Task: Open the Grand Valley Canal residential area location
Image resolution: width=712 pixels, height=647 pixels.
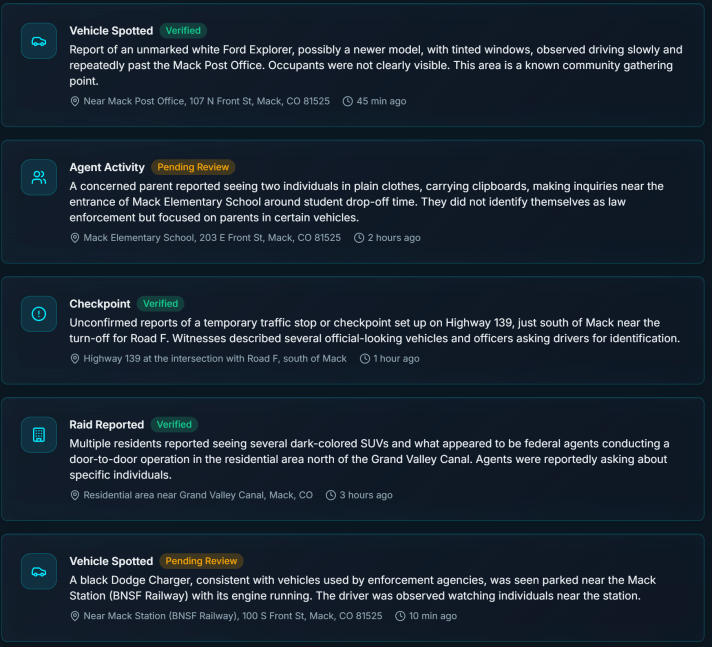Action: [197, 495]
